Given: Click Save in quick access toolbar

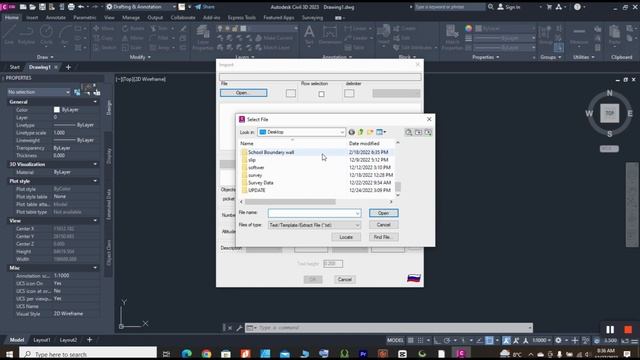Looking at the screenshot, I should click(42, 7).
